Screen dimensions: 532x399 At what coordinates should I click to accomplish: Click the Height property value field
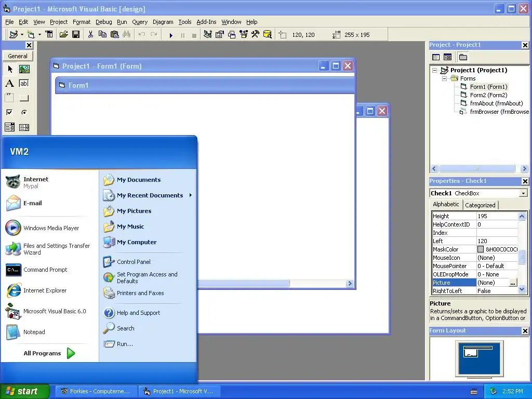(x=497, y=216)
